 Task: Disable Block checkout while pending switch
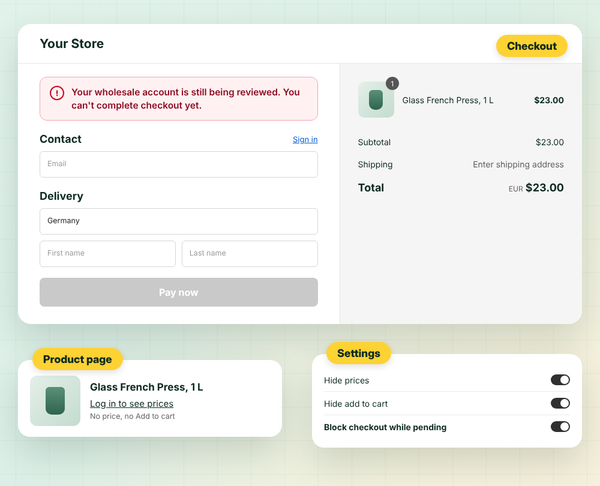pos(560,427)
